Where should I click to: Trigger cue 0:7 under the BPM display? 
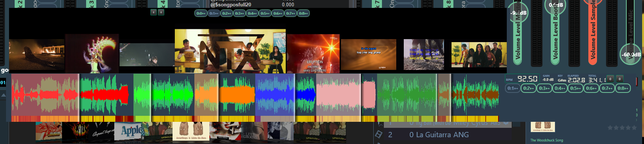click(x=607, y=88)
